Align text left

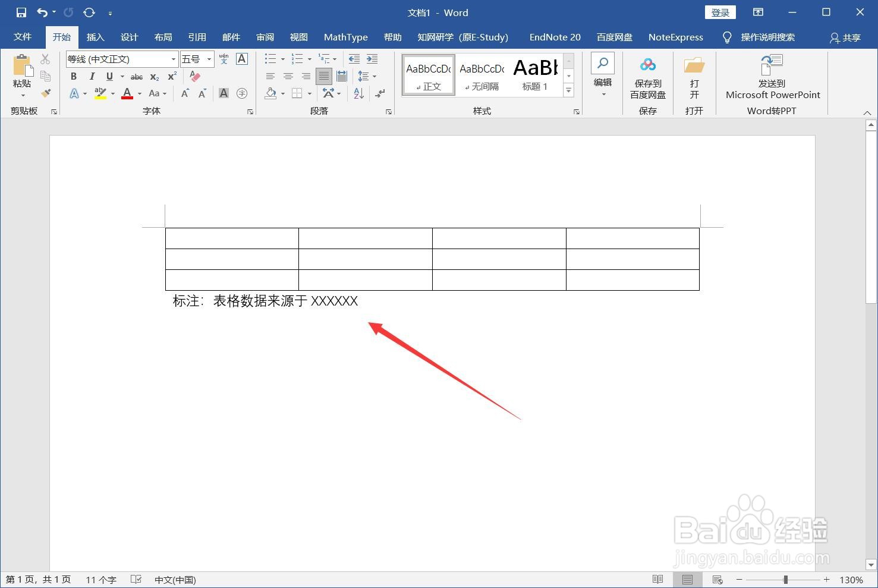pos(270,76)
